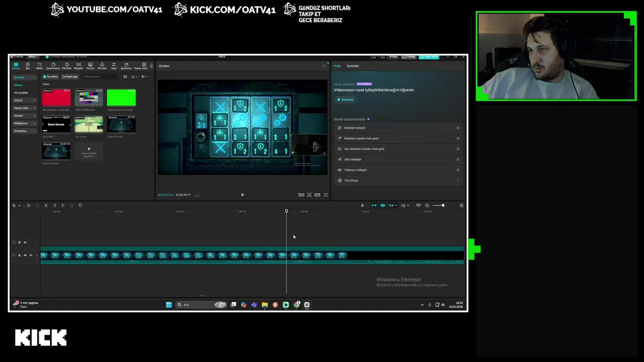Select Alt projeler in the left sidebar

(x=21, y=93)
